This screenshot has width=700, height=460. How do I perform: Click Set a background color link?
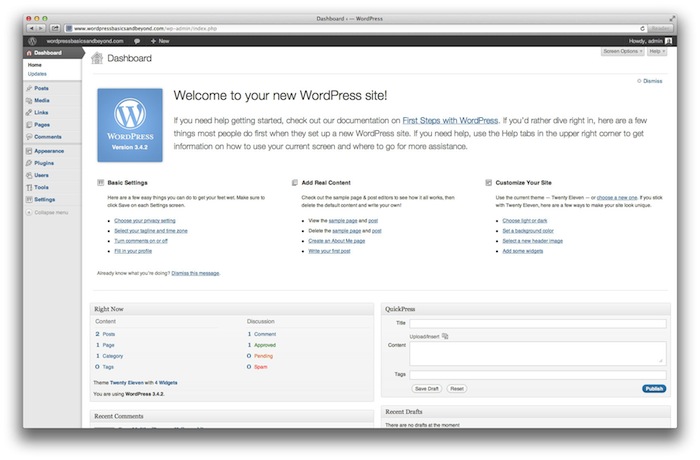coord(528,231)
